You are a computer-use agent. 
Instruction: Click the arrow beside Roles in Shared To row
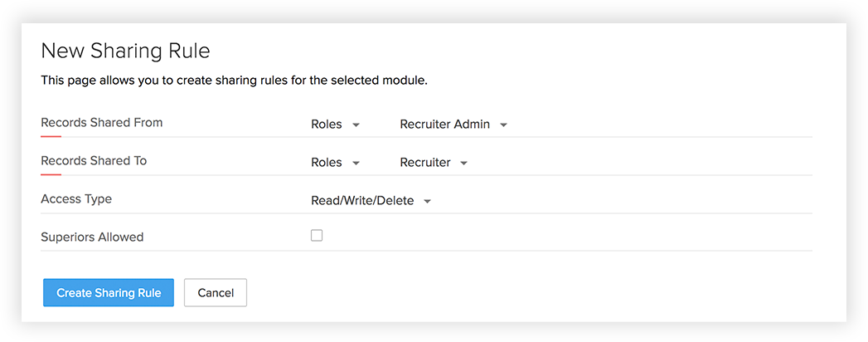click(356, 164)
